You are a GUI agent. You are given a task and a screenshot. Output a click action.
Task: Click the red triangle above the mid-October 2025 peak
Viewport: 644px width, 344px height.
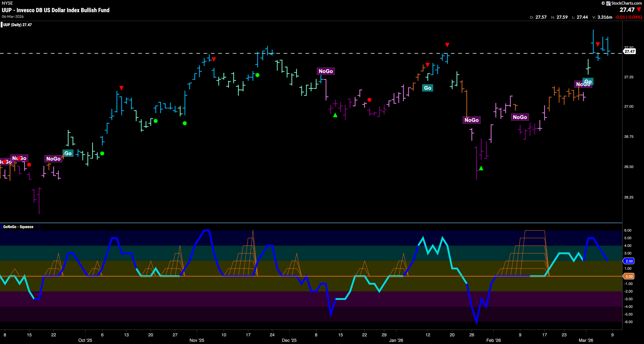[122, 88]
